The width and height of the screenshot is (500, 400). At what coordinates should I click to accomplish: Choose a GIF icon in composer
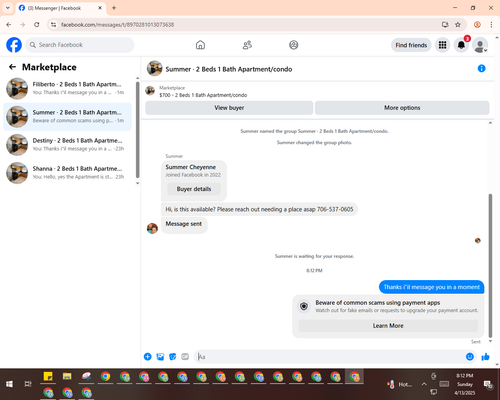point(185,357)
